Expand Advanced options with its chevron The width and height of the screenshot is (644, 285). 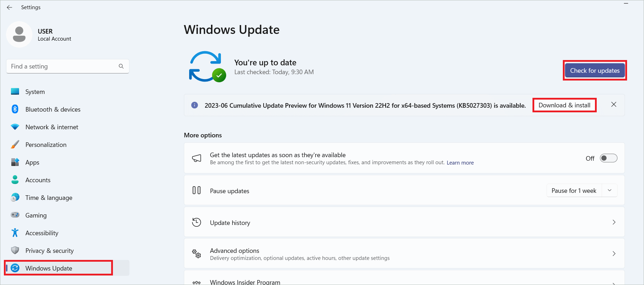[x=614, y=254]
